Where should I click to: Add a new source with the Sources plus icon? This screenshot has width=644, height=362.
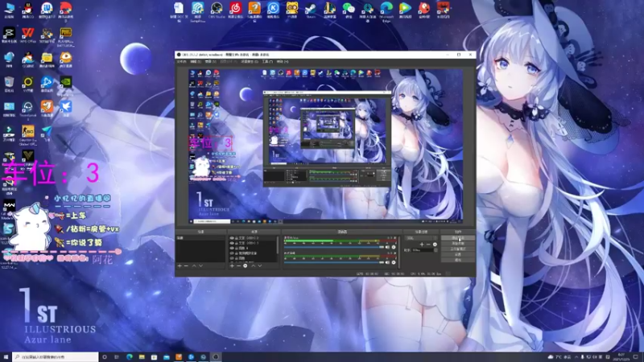pyautogui.click(x=232, y=266)
